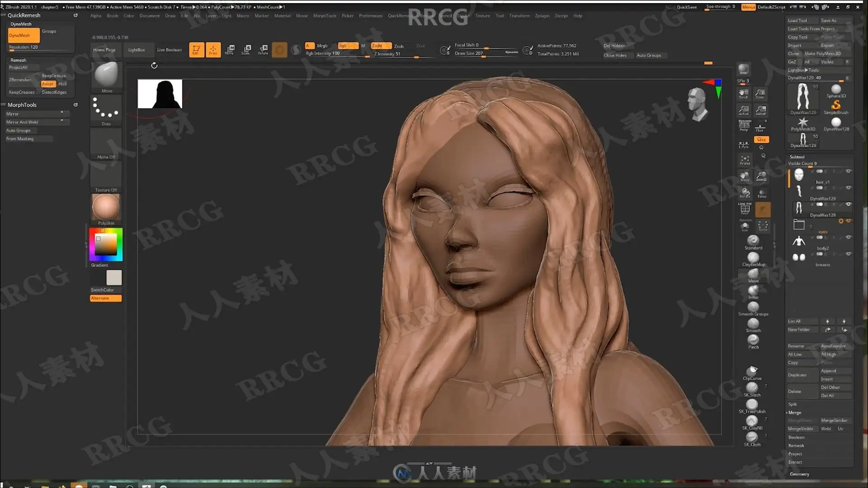This screenshot has width=868, height=488.
Task: Toggle the Transp transparency button
Action: coord(762,193)
